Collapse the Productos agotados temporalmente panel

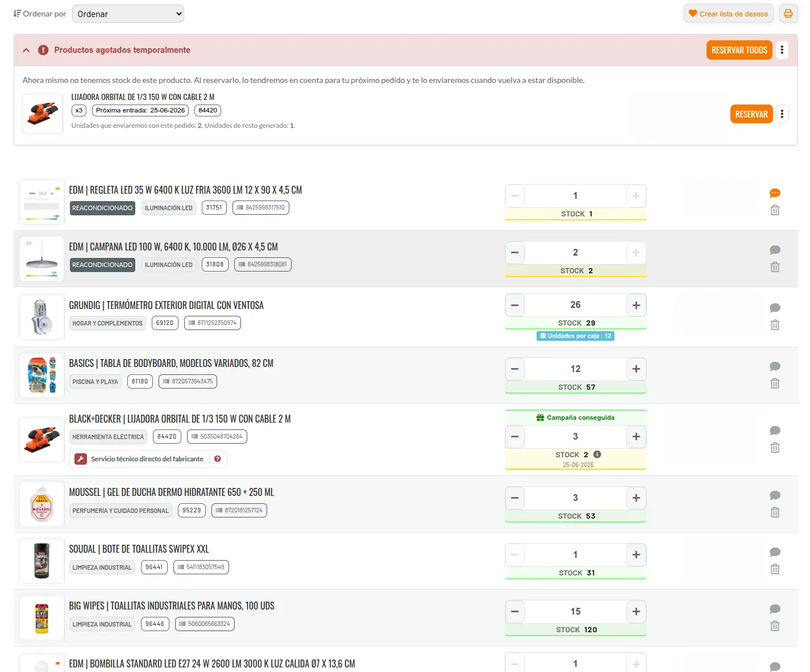click(26, 50)
